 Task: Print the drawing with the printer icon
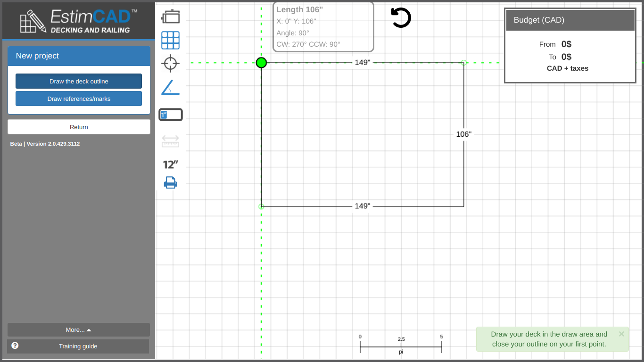[170, 182]
